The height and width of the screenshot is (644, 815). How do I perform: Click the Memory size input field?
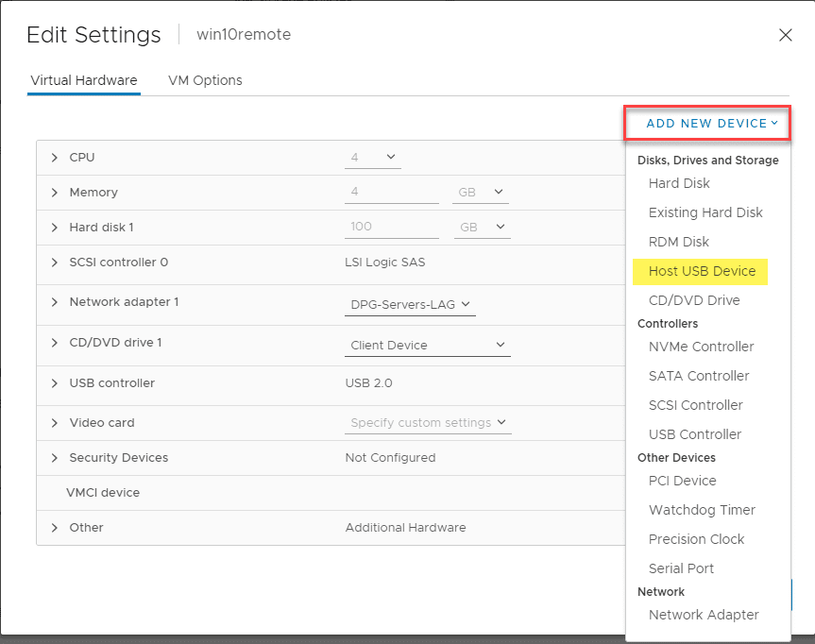(x=392, y=193)
